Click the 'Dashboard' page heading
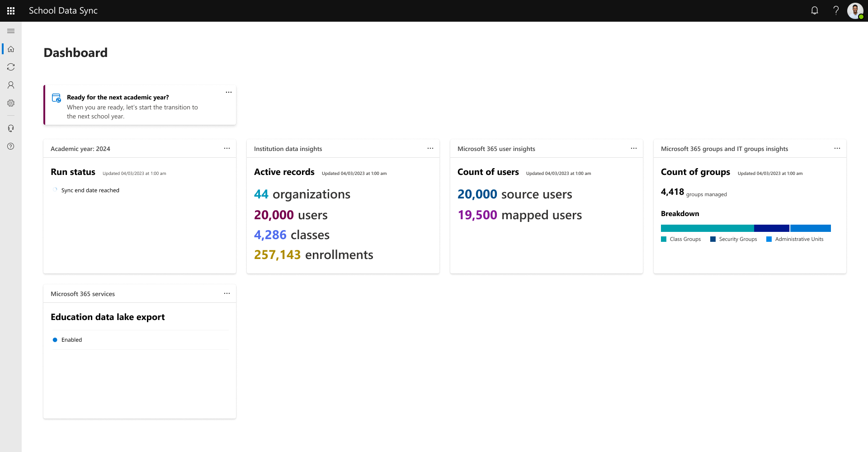 [75, 53]
